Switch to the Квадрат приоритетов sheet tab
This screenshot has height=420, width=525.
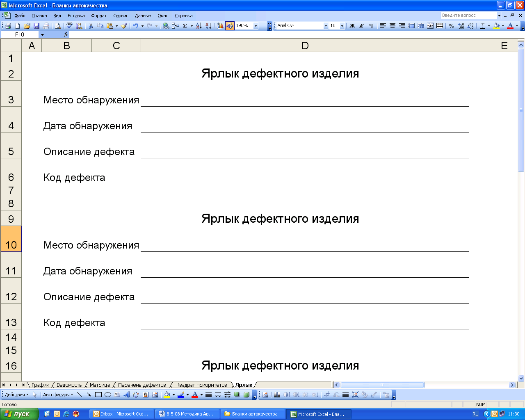201,385
